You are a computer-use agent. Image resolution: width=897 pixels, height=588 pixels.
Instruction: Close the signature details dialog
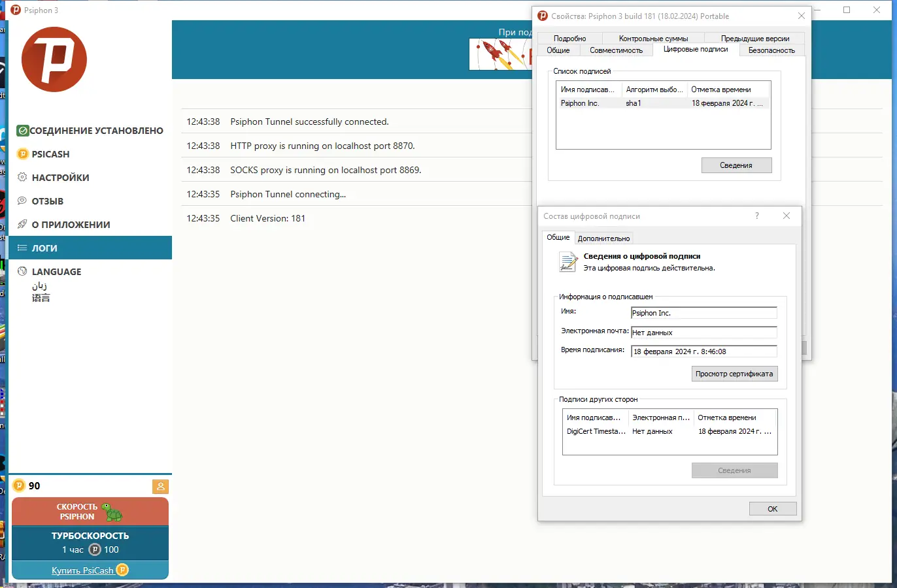(x=787, y=216)
